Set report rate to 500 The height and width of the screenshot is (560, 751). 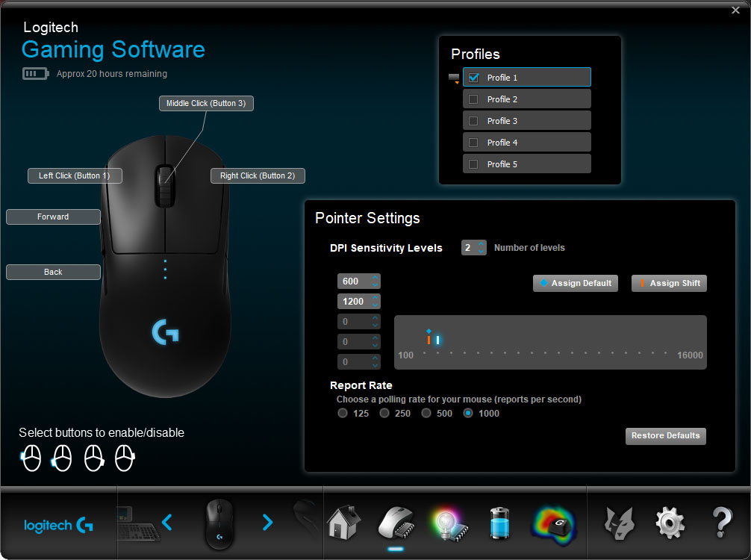(x=426, y=413)
